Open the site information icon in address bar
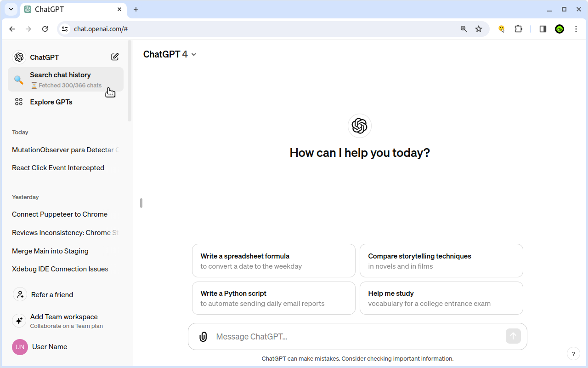The width and height of the screenshot is (588, 368). click(x=65, y=29)
